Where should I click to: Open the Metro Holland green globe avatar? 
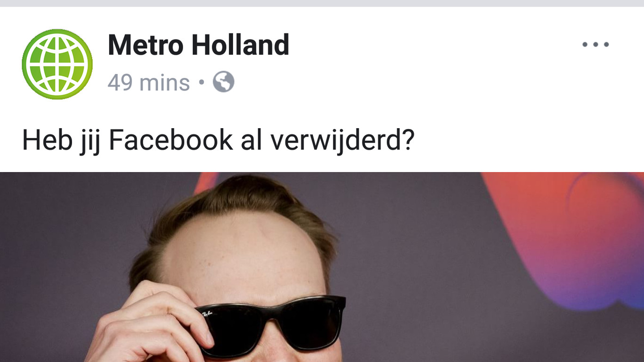coord(57,64)
